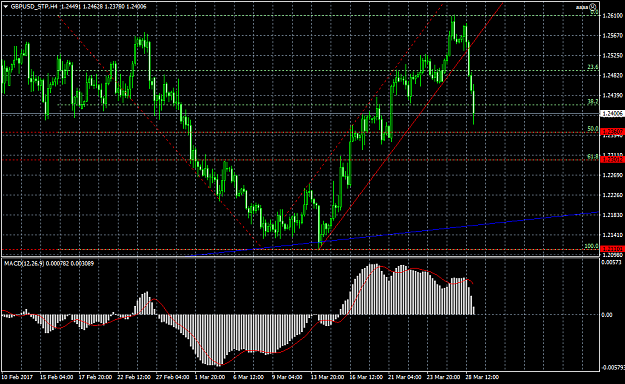Open the one-click trading triangle beside GBPUSD_STP,H4
Screen dimensions: 625x384
pyautogui.click(x=5, y=6)
